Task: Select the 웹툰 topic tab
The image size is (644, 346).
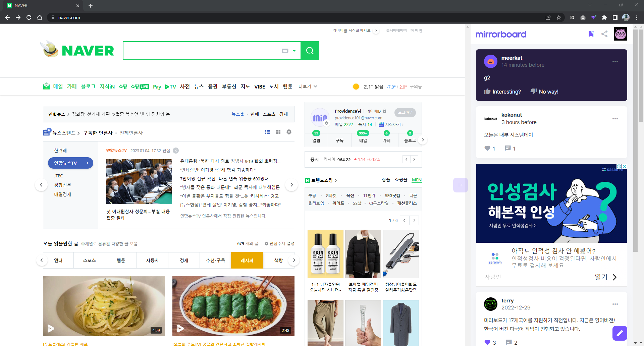Action: pyautogui.click(x=121, y=260)
